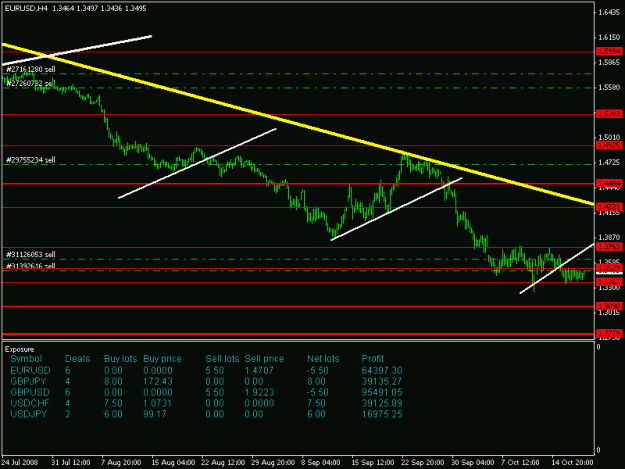Viewport: 625px width, 469px height.
Task: Select the GBPUSD symbol row
Action: tap(206, 392)
